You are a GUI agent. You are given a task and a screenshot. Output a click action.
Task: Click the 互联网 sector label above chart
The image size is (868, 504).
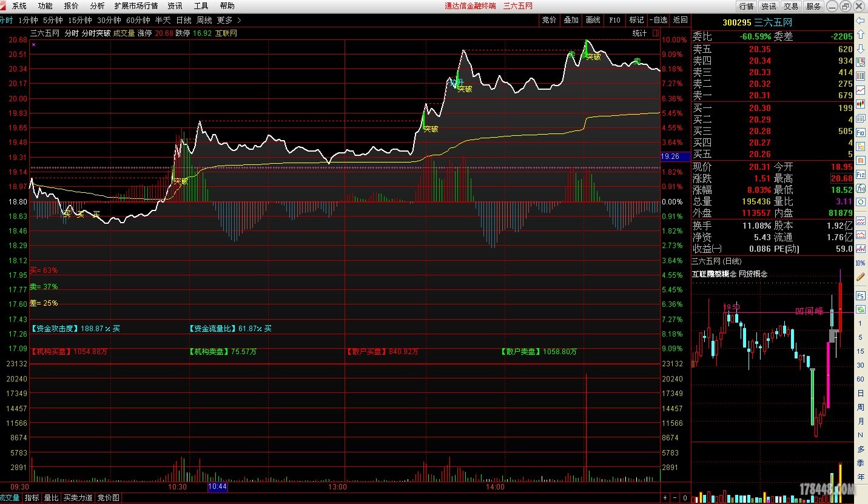[226, 33]
